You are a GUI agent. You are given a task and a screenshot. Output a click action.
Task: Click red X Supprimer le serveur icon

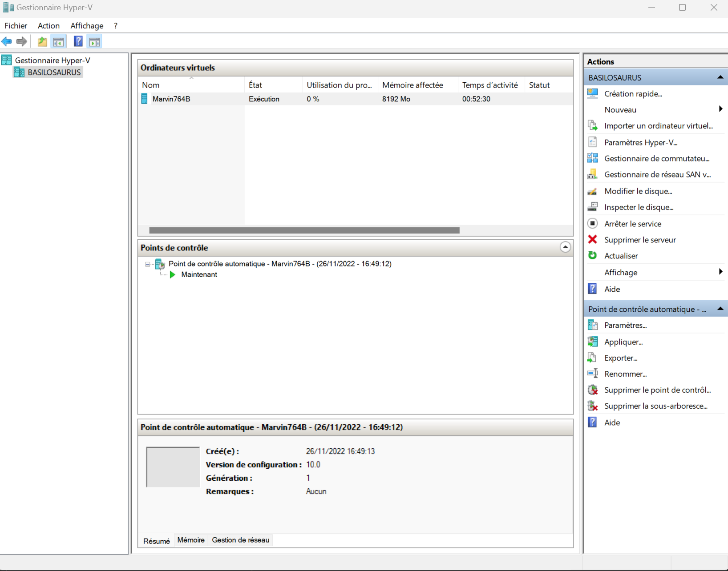[592, 240]
